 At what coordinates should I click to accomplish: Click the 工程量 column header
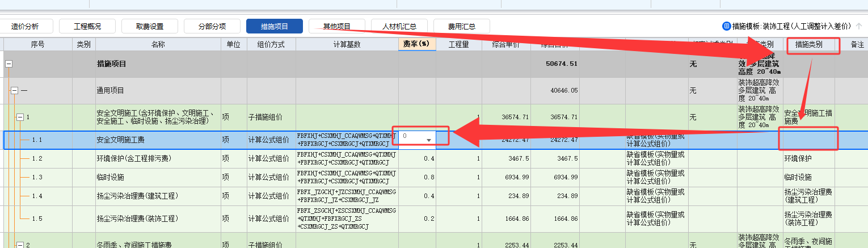click(x=459, y=44)
